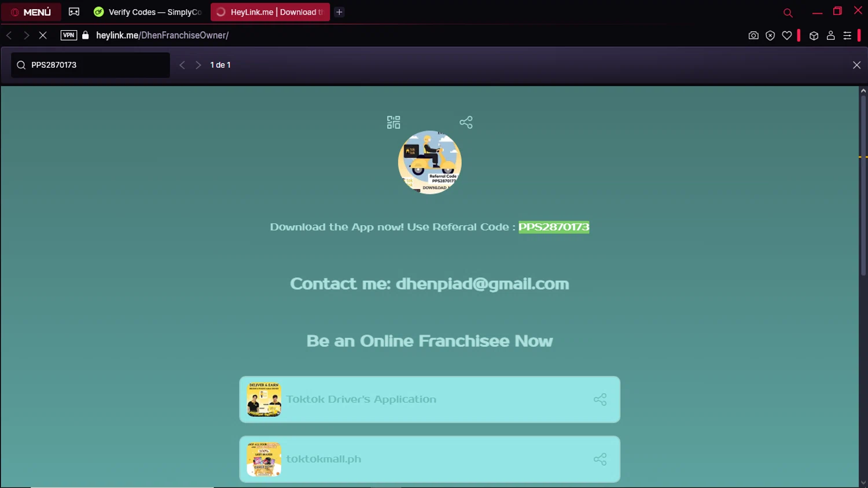868x488 pixels.
Task: Click the scrollbar up arrow
Action: click(863, 90)
